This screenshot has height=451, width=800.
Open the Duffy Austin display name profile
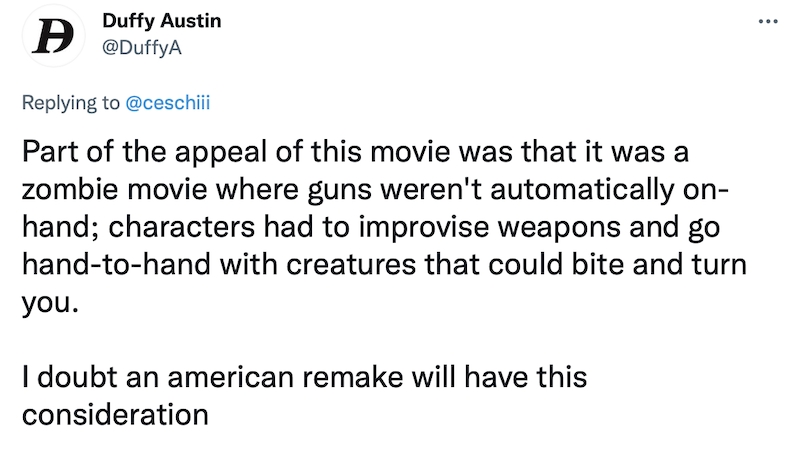162,21
